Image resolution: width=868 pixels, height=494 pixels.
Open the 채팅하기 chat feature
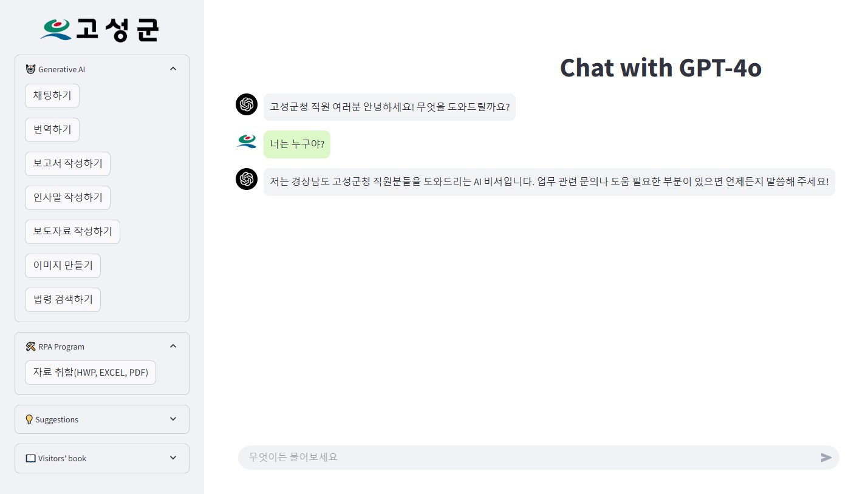coord(52,96)
